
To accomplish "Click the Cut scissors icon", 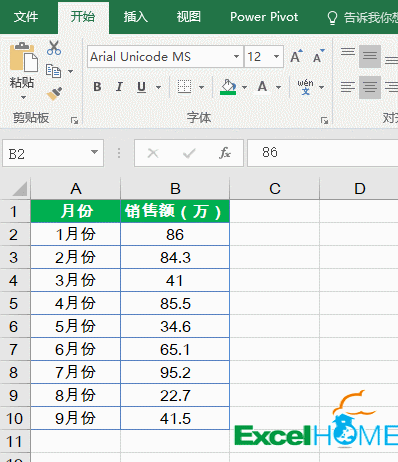I will tap(54, 48).
